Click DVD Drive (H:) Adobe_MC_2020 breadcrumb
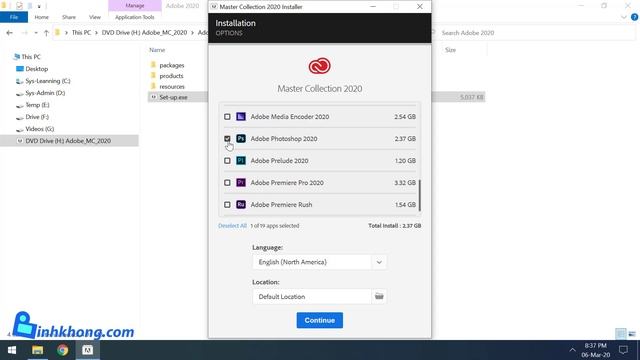 click(144, 33)
